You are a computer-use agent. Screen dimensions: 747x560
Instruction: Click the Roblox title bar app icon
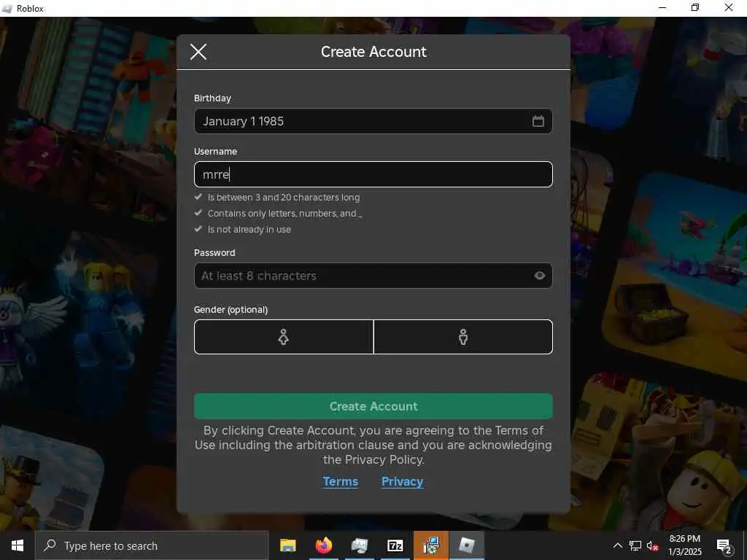click(x=7, y=9)
